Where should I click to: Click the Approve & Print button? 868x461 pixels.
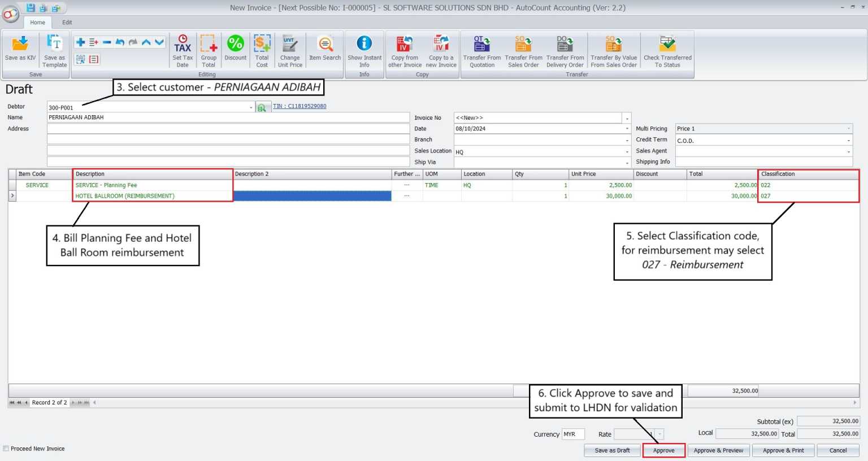[783, 450]
